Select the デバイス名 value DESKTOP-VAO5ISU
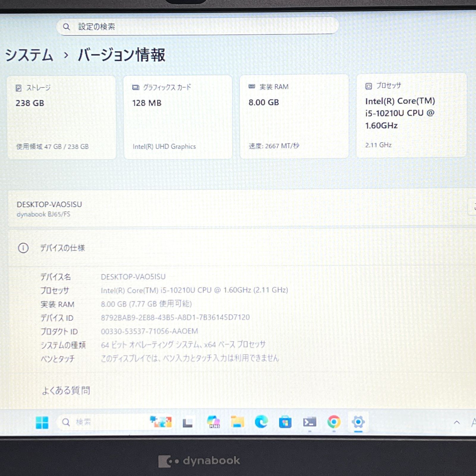This screenshot has height=476, width=476. 133,277
